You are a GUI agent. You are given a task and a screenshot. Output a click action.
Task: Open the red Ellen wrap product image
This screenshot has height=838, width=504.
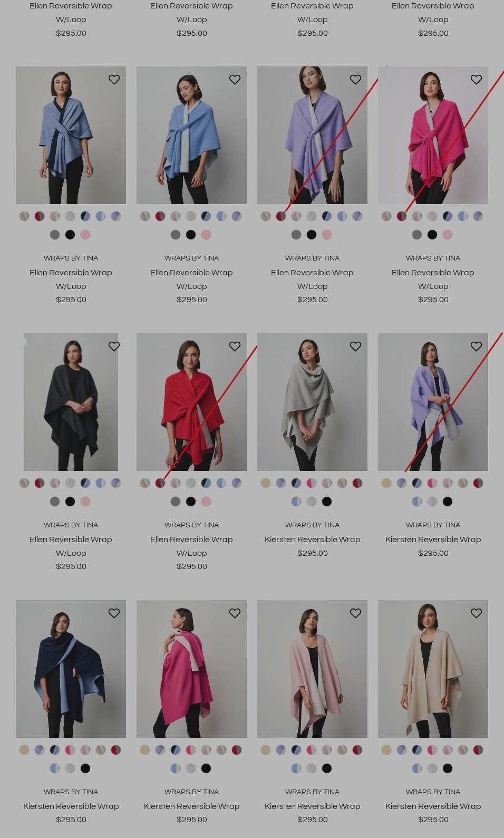[191, 402]
